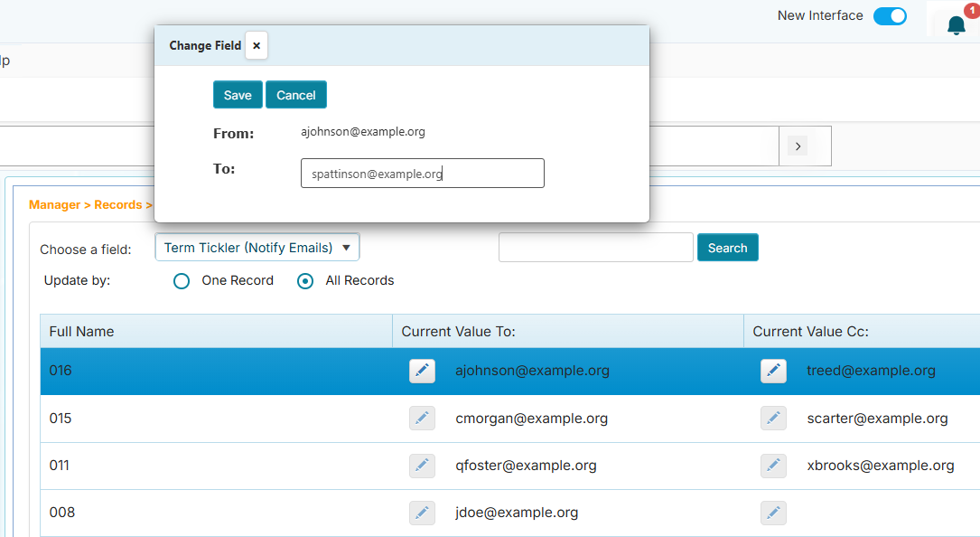Click pencil icon beside qfoster@example.org
980x537 pixels.
[x=422, y=466]
